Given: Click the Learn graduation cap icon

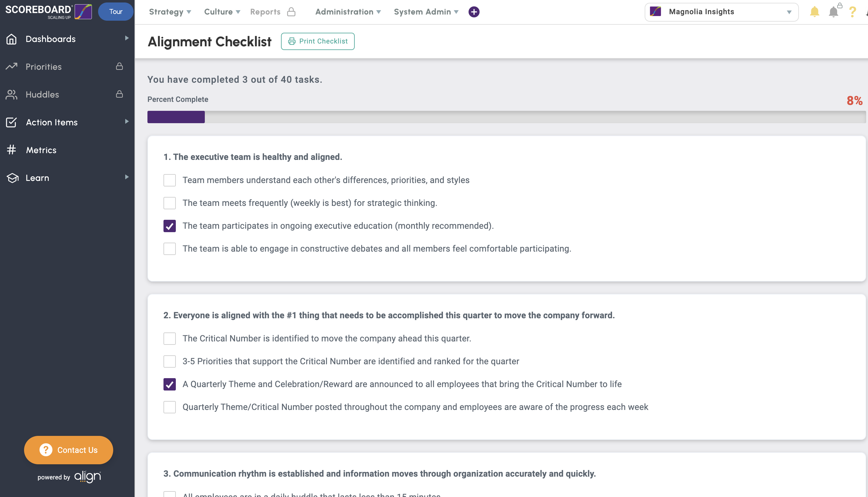Looking at the screenshot, I should 12,178.
